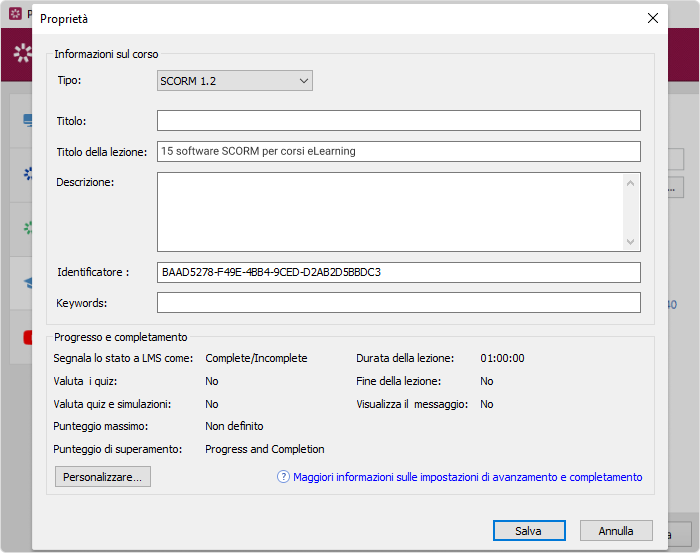Click inside the Descrizione text area
The image size is (700, 553).
pyautogui.click(x=390, y=212)
